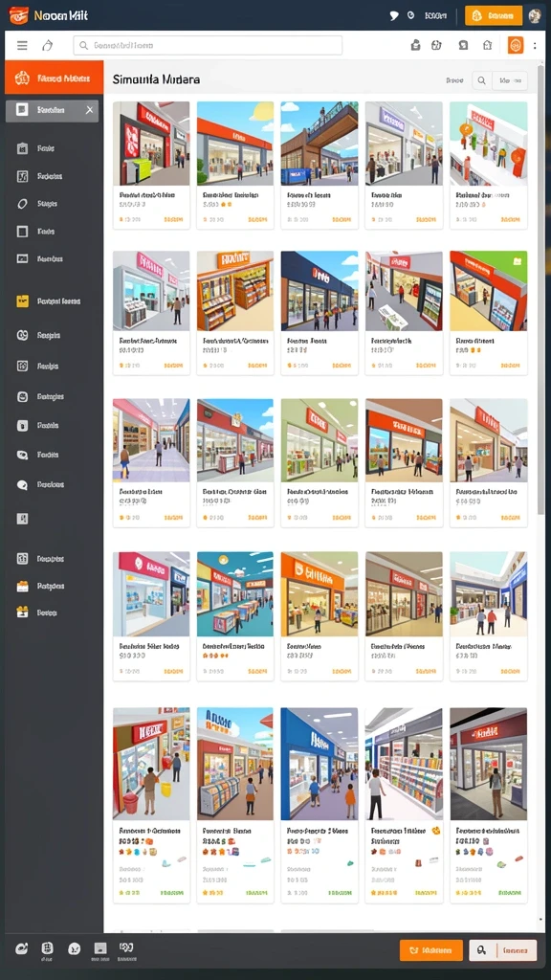Open the blue-walled mall corridor thumbnail
This screenshot has width=551, height=980.
(x=320, y=764)
